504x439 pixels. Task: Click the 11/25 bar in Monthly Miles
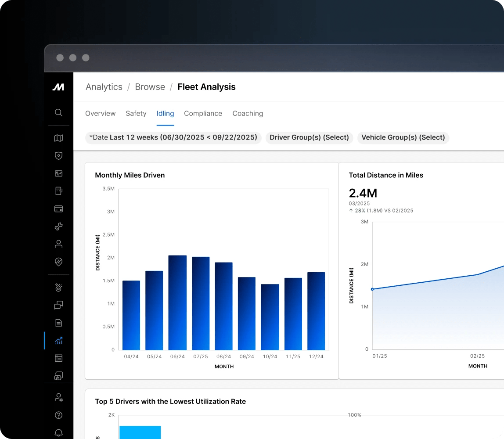click(293, 314)
